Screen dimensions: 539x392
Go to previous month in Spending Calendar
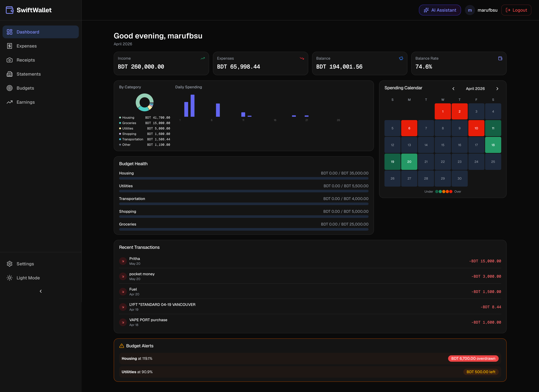pos(453,89)
